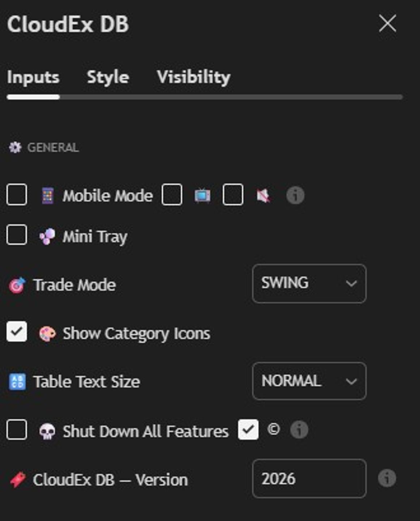The height and width of the screenshot is (521, 420).
Task: Click the General section gear icon
Action: [15, 148]
